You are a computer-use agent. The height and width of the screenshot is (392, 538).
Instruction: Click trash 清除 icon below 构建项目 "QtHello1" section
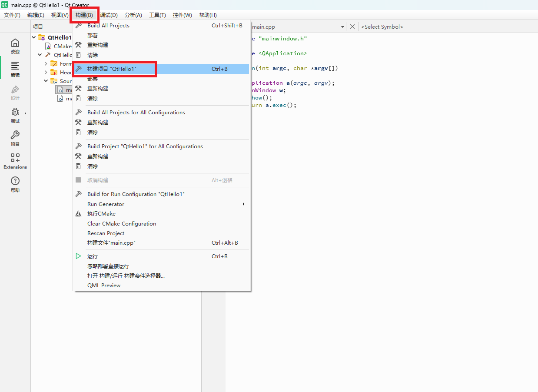click(78, 98)
